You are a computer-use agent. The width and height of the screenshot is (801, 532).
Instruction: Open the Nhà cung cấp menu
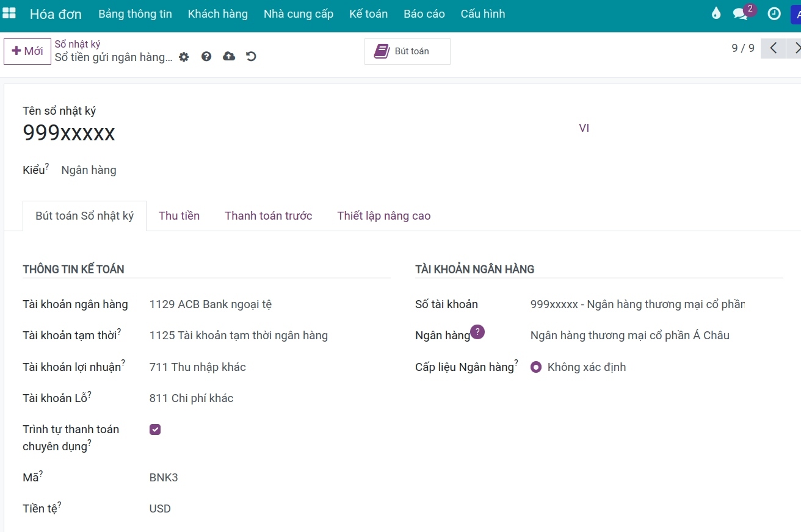point(299,14)
